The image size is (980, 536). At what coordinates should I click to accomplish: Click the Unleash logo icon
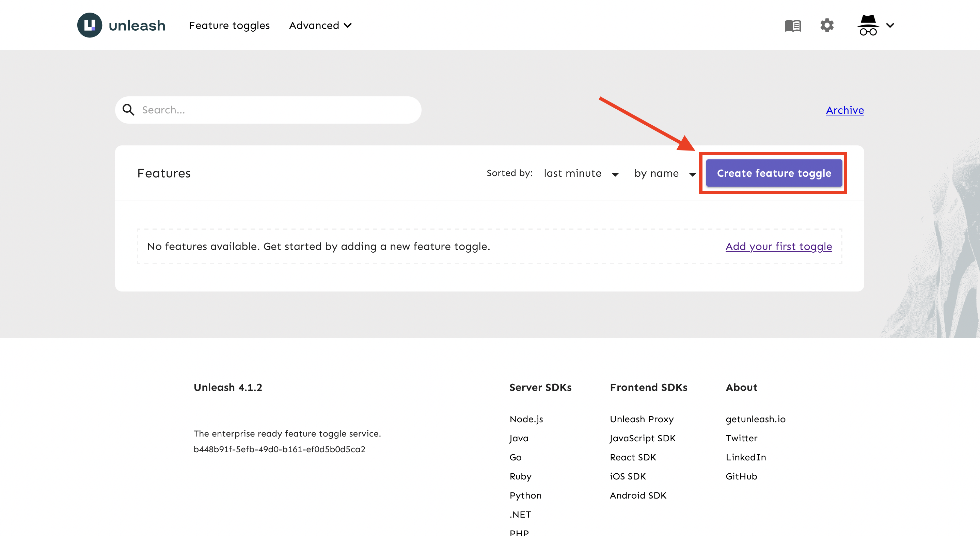(90, 25)
